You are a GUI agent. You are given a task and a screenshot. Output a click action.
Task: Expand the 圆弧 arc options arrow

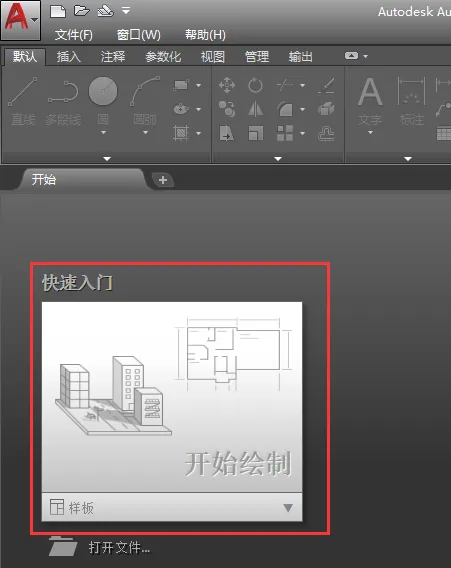[x=145, y=133]
